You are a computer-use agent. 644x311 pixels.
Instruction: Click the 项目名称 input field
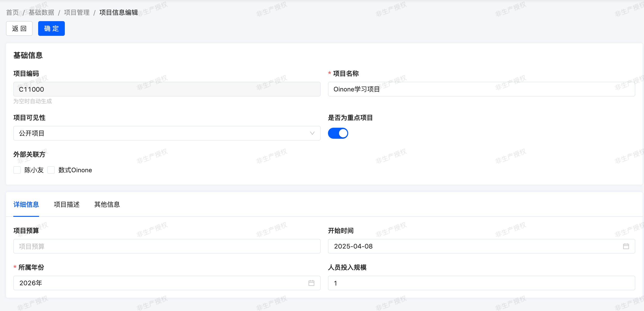[x=481, y=89]
